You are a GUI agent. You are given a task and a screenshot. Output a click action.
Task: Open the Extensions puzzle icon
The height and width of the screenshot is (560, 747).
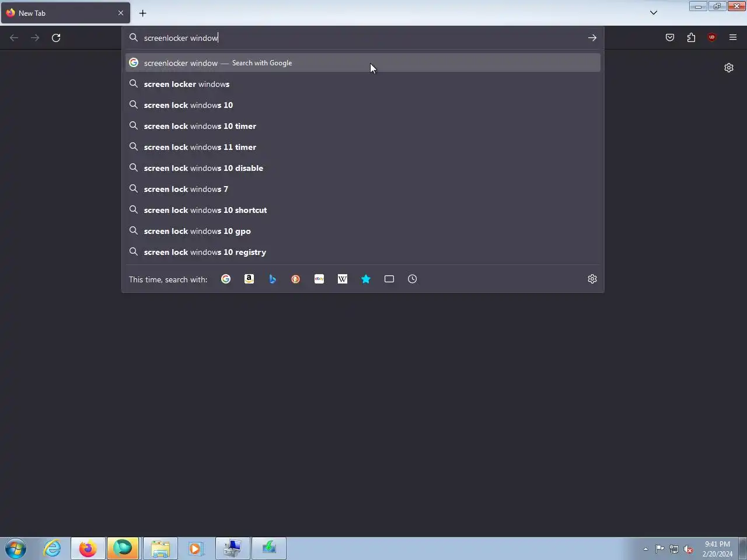pos(691,38)
